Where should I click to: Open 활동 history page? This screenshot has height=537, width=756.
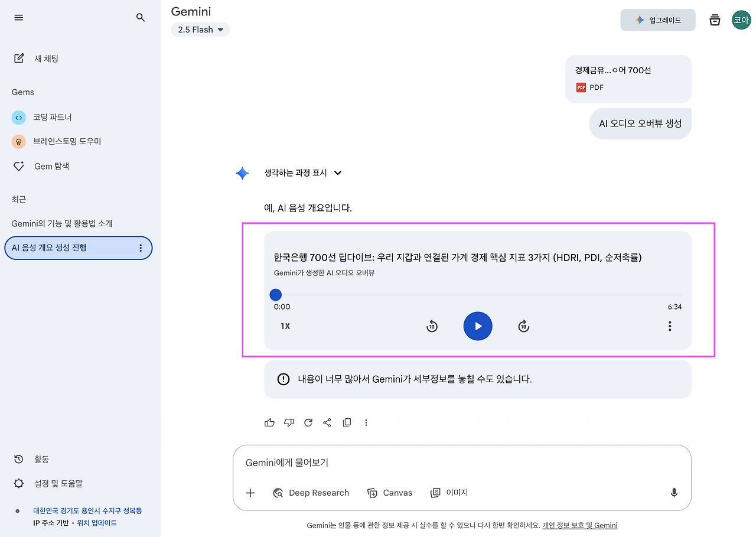pyautogui.click(x=32, y=459)
